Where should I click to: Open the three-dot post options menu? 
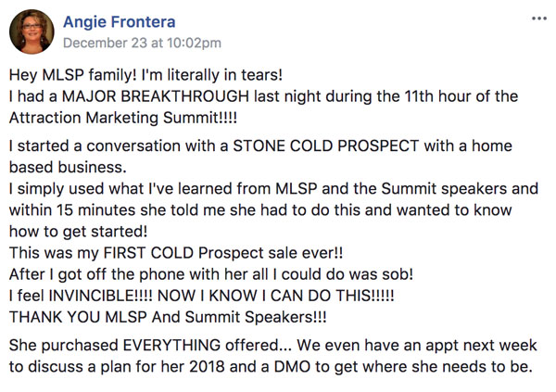[x=539, y=19]
